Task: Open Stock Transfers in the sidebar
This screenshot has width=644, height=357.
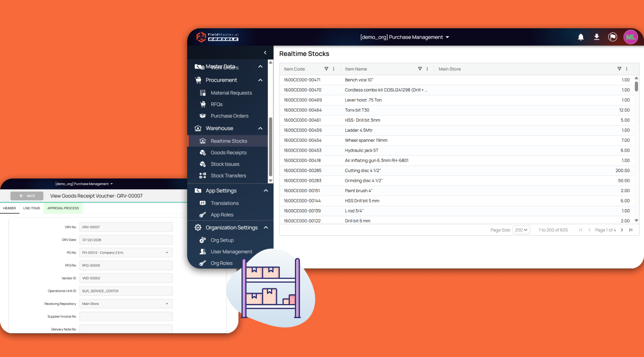Action: [228, 176]
